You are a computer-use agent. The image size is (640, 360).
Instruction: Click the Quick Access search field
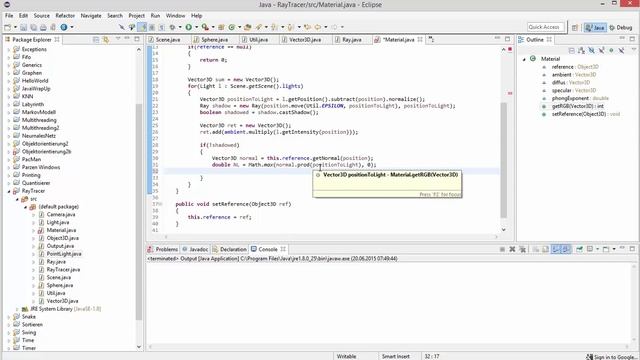pyautogui.click(x=545, y=27)
